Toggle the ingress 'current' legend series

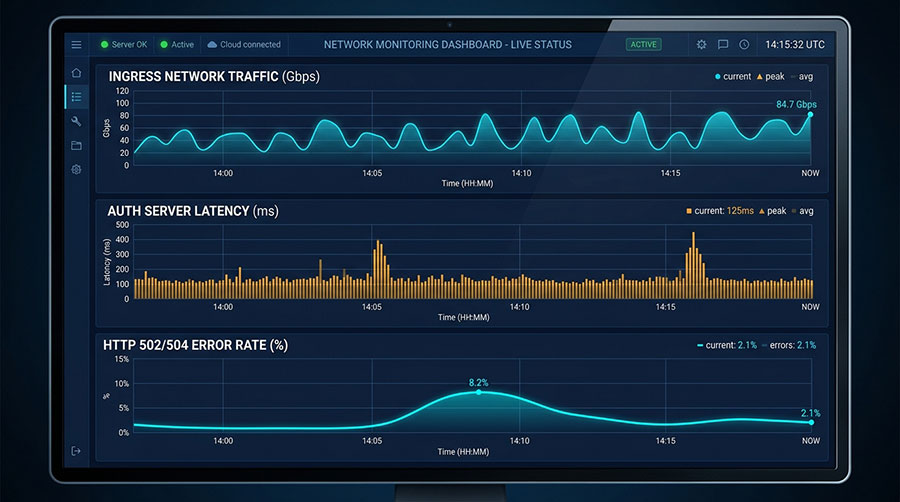click(732, 76)
